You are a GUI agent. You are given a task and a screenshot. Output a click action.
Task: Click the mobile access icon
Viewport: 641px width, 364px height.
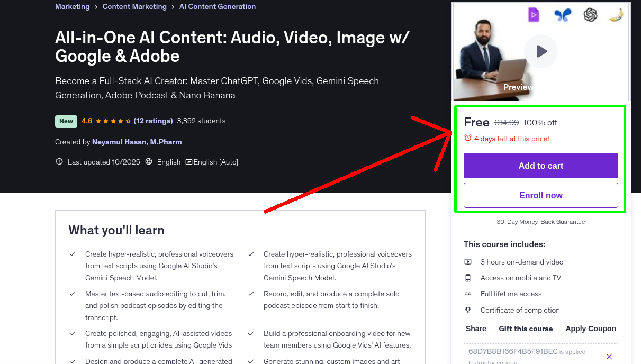click(x=468, y=278)
